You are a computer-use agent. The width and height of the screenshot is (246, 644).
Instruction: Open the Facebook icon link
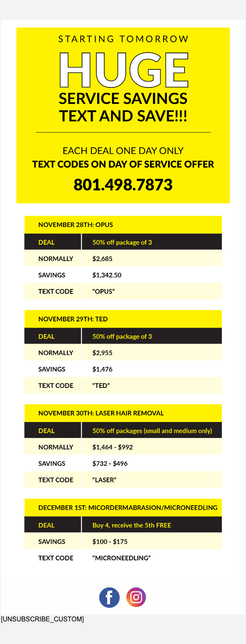109,597
